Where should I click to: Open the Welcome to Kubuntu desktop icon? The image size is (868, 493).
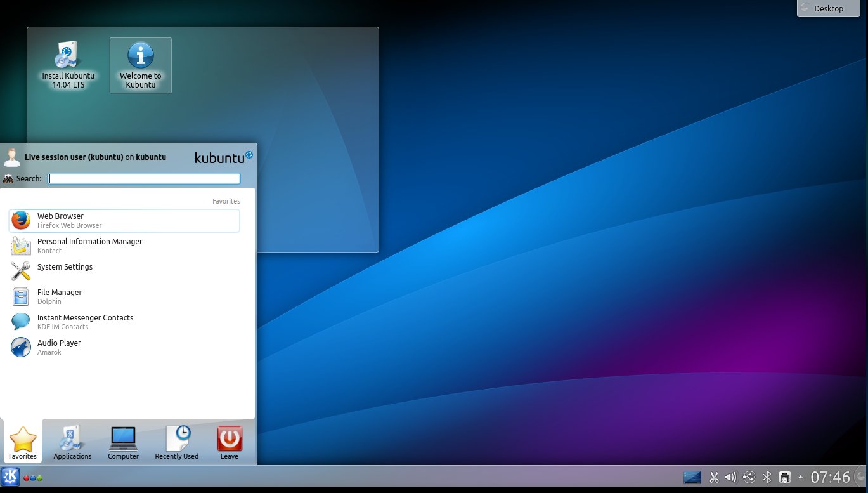coord(141,65)
